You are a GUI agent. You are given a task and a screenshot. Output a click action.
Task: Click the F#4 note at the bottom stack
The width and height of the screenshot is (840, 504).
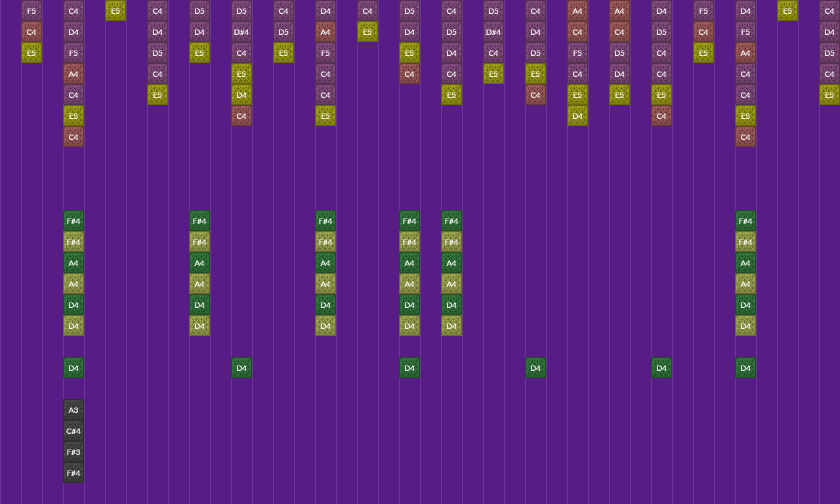(73, 472)
